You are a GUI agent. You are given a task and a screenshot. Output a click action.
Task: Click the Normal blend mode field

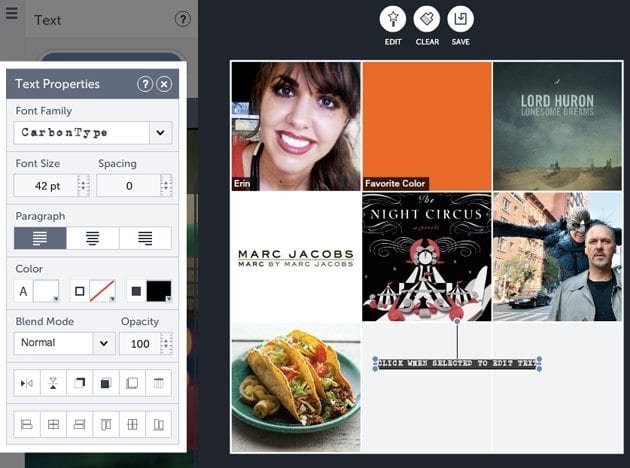pos(53,343)
